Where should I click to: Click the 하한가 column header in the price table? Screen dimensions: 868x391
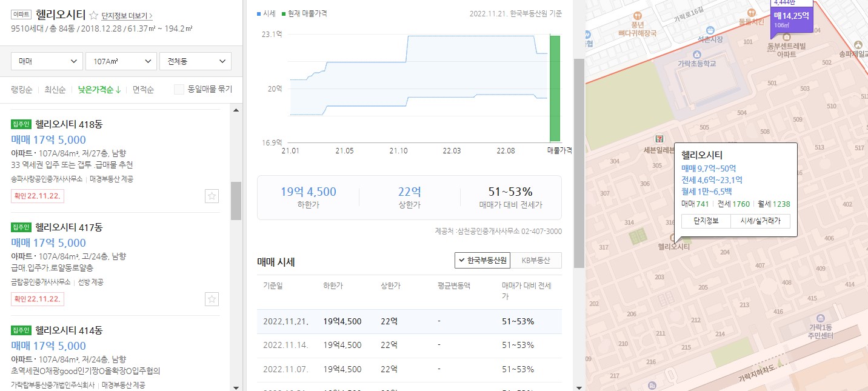(333, 286)
